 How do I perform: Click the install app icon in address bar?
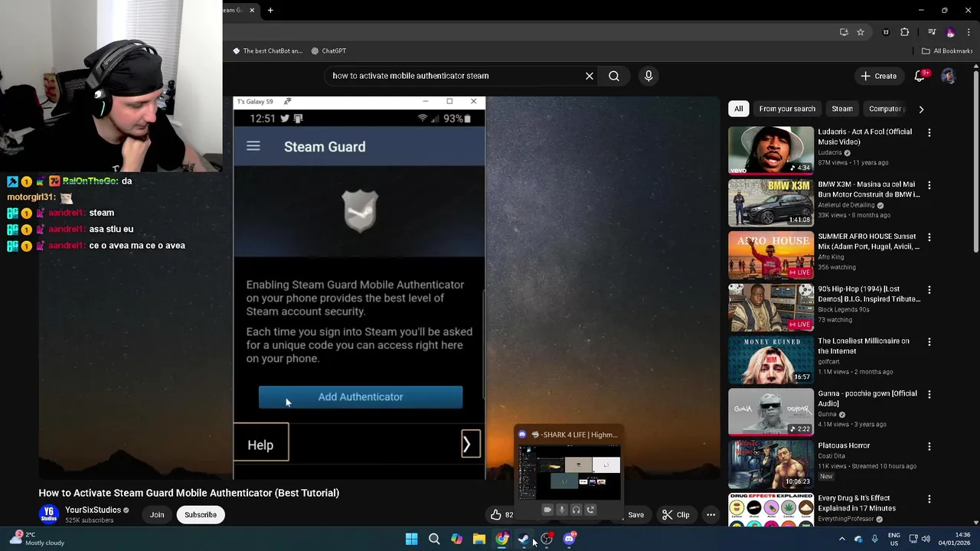coord(844,32)
